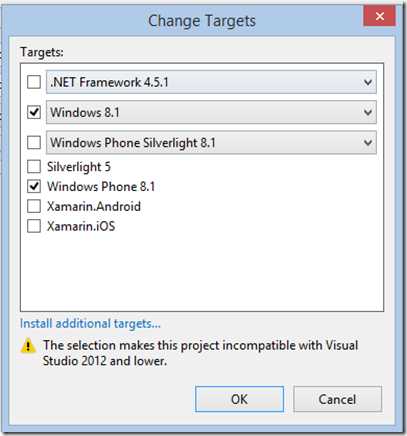
Task: Tick the Silverlight 5 checkbox
Action: pyautogui.click(x=34, y=167)
